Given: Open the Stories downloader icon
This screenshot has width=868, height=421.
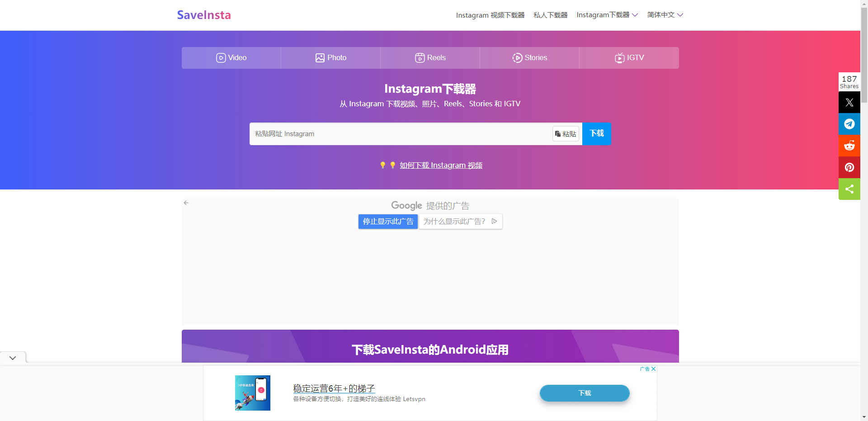Looking at the screenshot, I should (x=517, y=58).
